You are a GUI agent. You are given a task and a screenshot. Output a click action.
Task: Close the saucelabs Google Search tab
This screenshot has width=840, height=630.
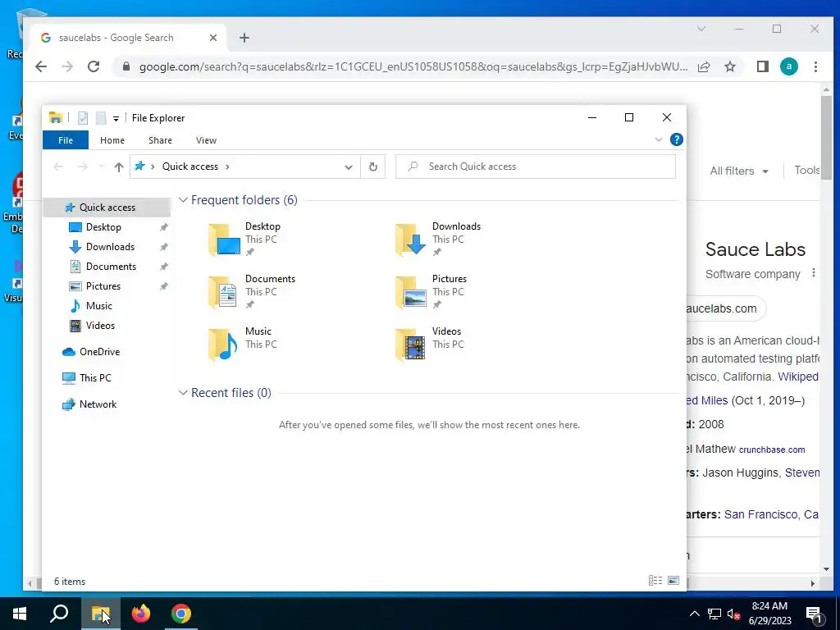tap(213, 38)
